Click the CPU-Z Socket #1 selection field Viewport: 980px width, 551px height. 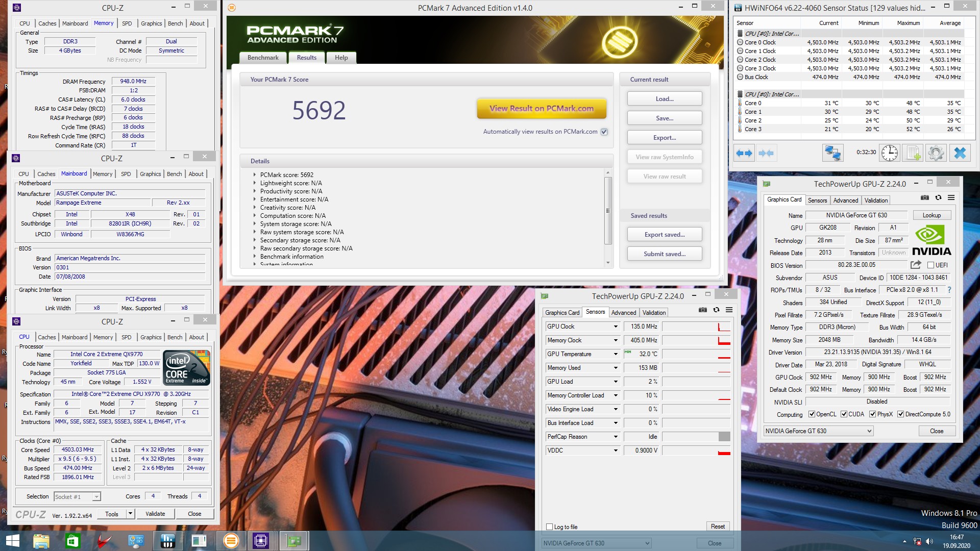point(77,496)
